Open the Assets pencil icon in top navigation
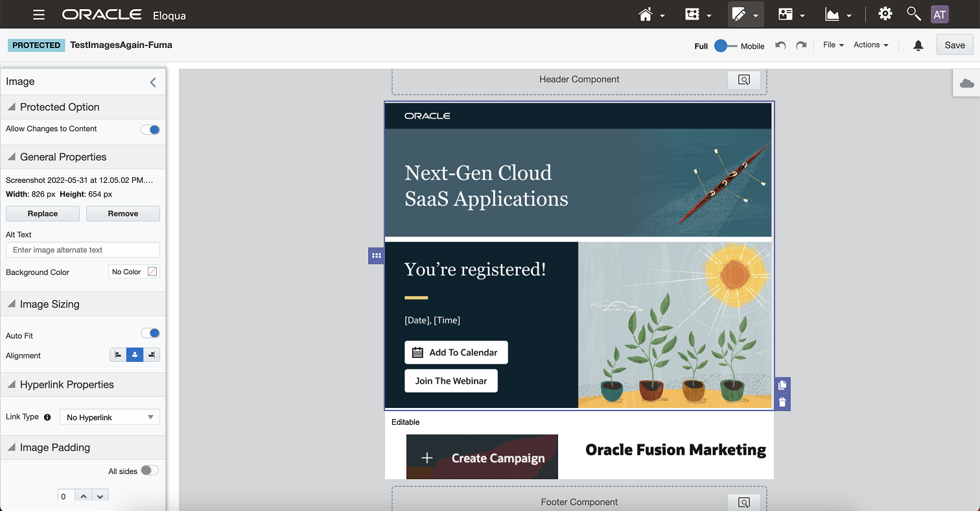 [x=745, y=14]
